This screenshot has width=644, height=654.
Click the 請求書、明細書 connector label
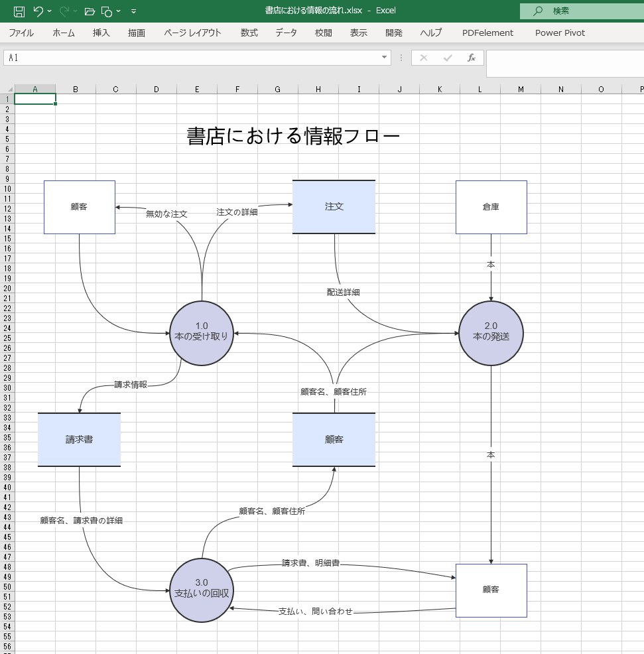(x=311, y=563)
